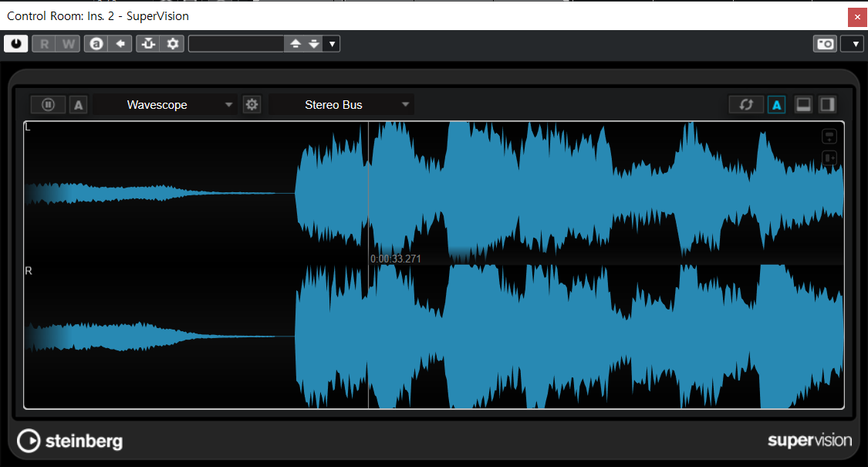Screen dimensions: 868x467
Task: Take a plug-in snapshot with camera icon
Action: tap(825, 44)
